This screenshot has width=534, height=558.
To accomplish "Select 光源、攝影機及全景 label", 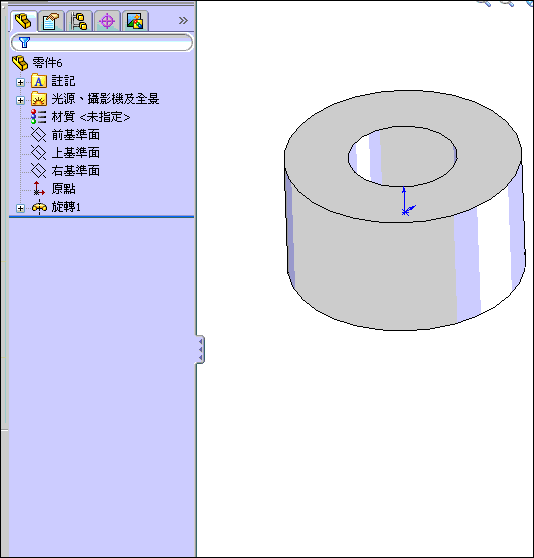I will point(105,99).
